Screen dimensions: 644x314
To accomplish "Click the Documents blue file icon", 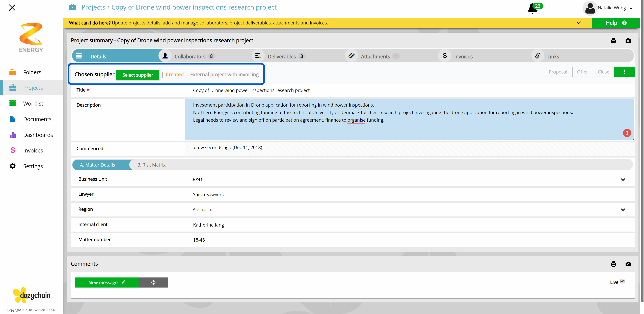I will [12, 119].
